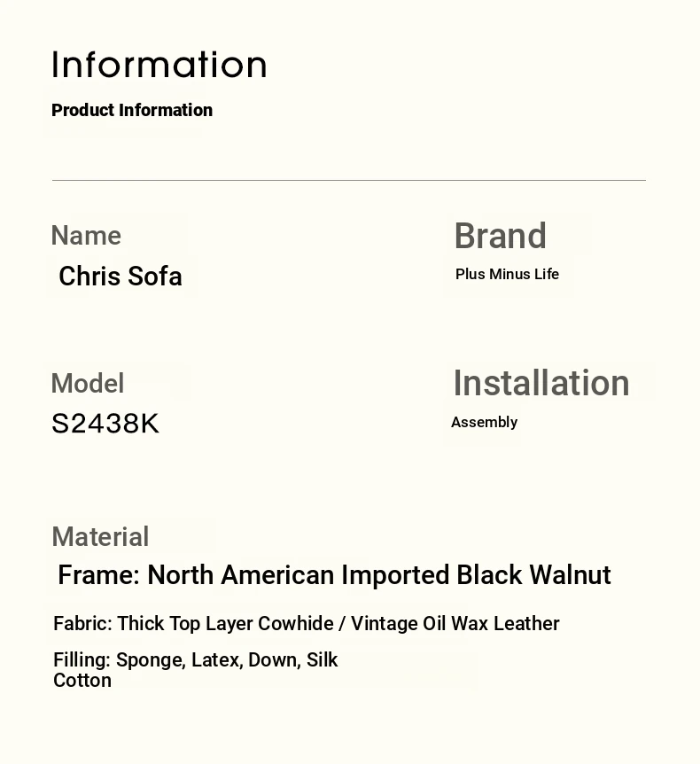Select the Assembly installation value
The height and width of the screenshot is (764, 700).
(x=484, y=422)
